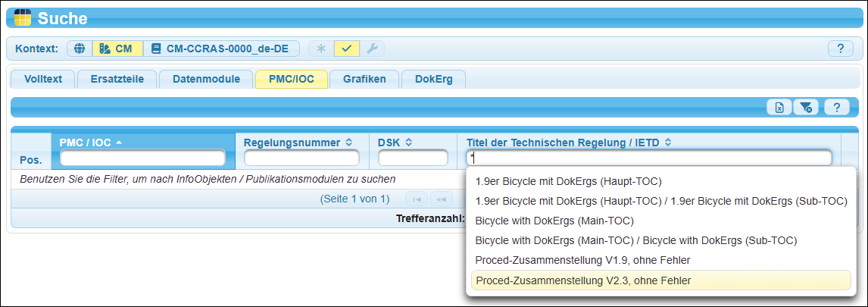This screenshot has height=307, width=868.
Task: Switch to the Ersatzteile tab
Action: coord(116,79)
